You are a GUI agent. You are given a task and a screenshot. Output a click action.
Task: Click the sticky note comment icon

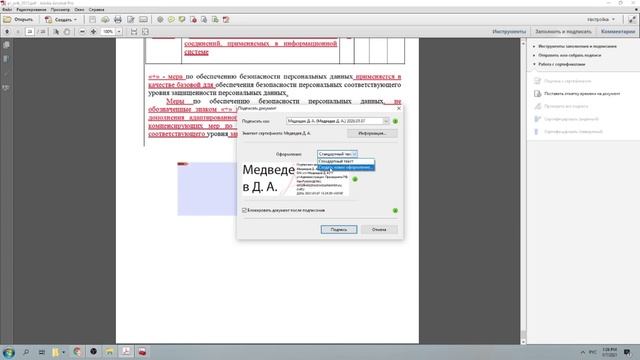[x=171, y=20]
